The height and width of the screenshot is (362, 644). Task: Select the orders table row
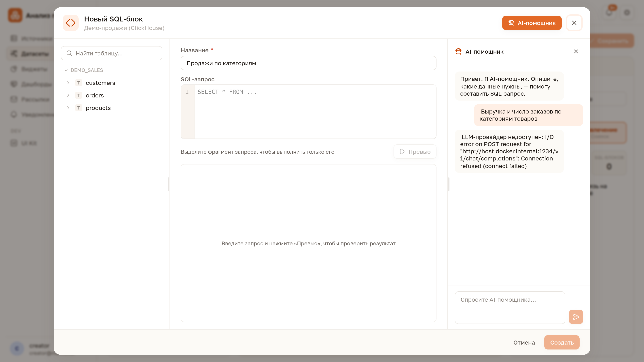coord(112,95)
